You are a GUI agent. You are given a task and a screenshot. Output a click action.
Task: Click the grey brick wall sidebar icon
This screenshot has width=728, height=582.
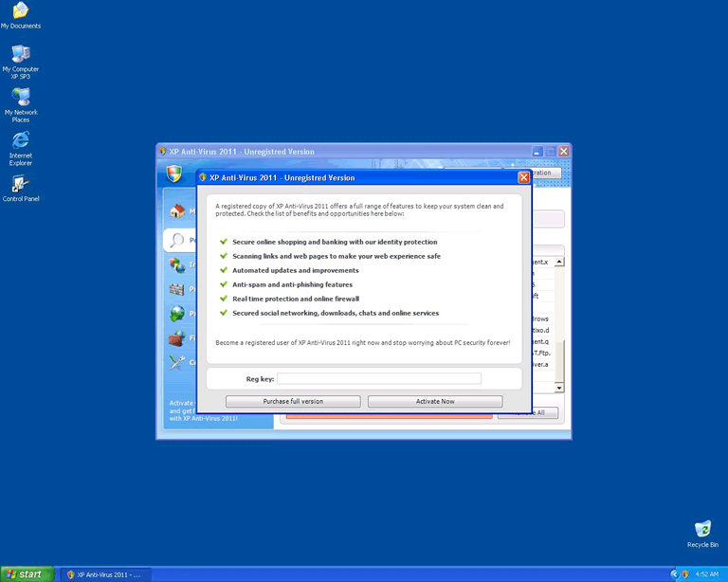(176, 289)
